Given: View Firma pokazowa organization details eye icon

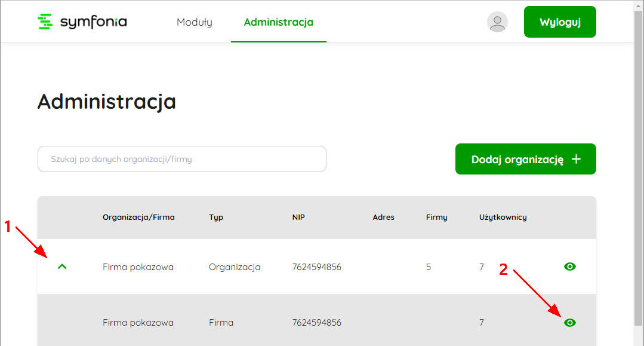Looking at the screenshot, I should [569, 267].
